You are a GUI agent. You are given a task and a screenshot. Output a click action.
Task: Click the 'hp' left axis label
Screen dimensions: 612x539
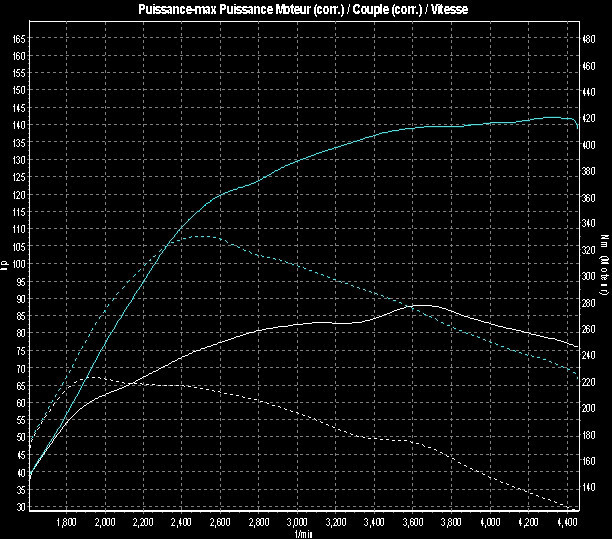pyautogui.click(x=5, y=265)
